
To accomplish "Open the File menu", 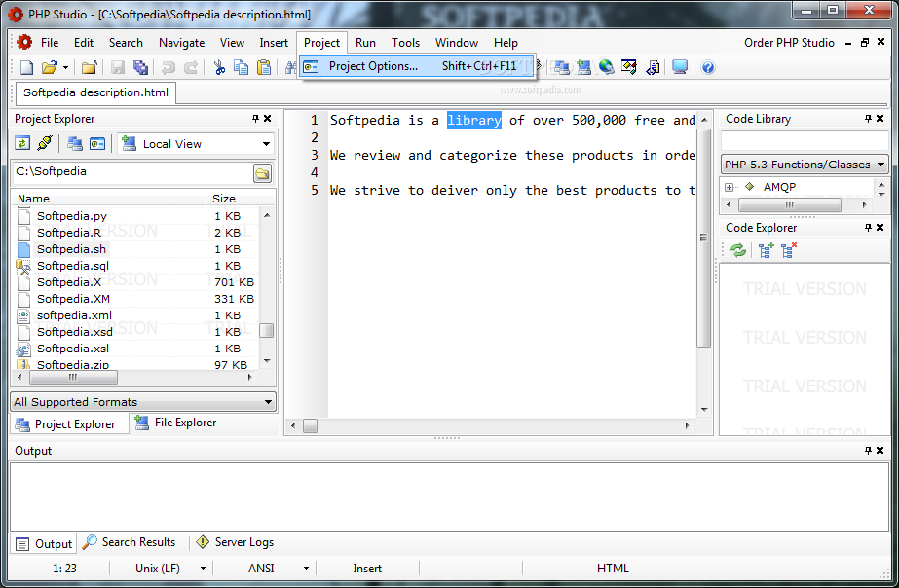I will (50, 43).
